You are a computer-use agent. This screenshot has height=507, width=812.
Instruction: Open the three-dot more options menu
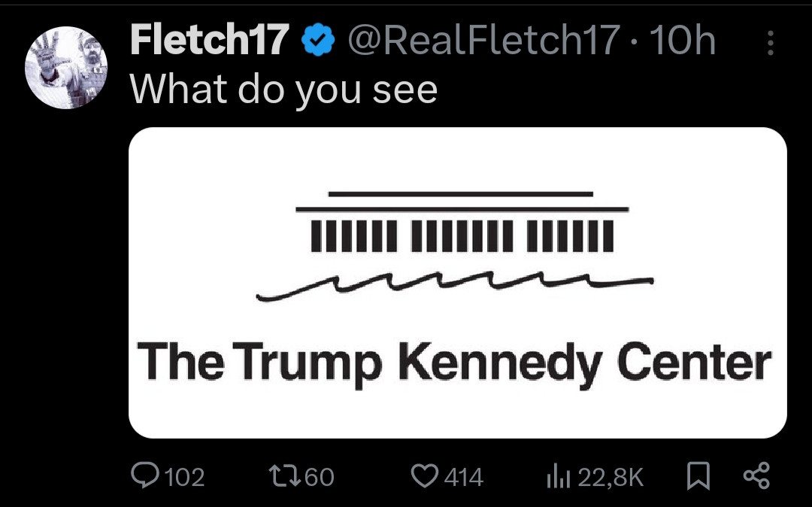770,44
